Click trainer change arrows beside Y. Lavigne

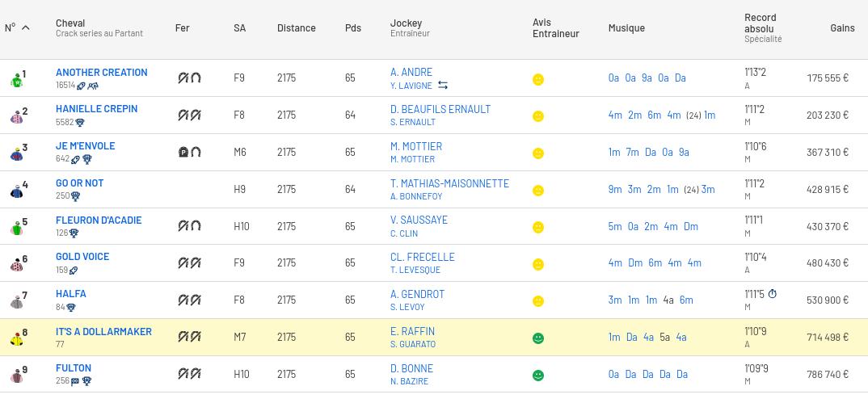[x=443, y=86]
